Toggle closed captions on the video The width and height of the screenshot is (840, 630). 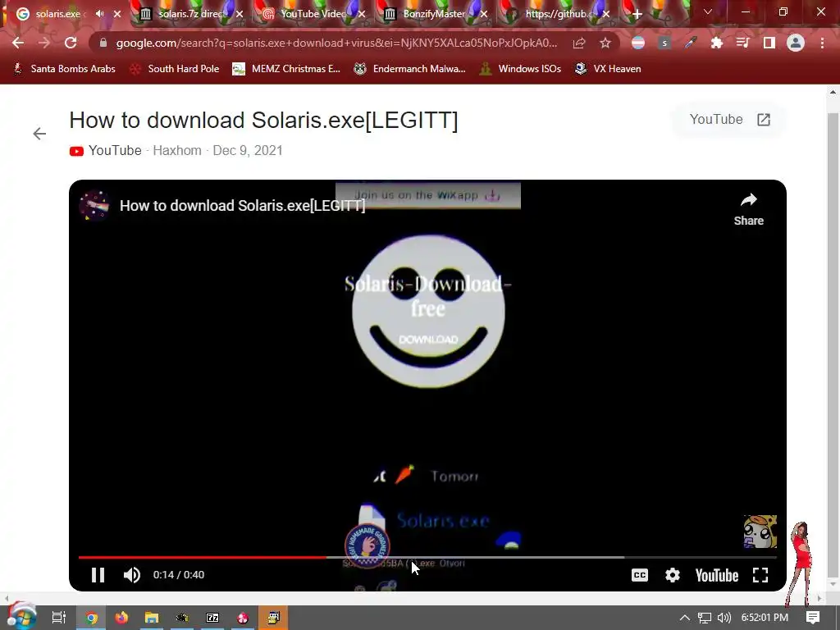(640, 575)
